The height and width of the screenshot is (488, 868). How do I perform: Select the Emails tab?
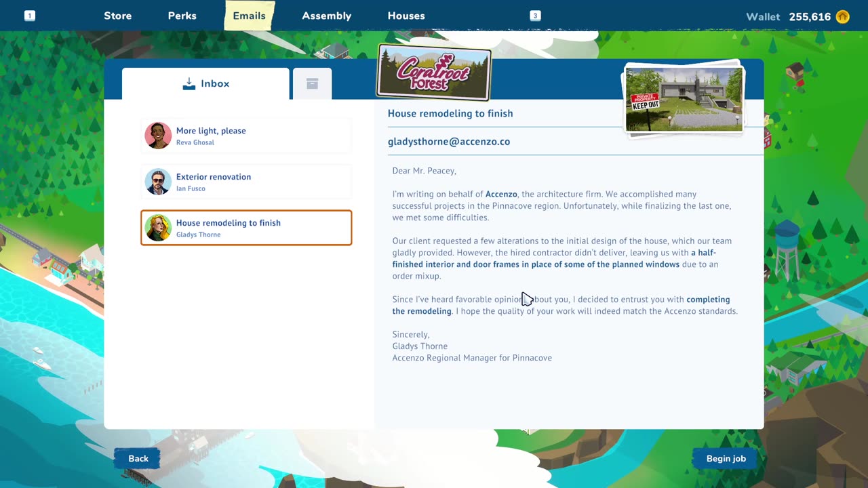tap(249, 16)
